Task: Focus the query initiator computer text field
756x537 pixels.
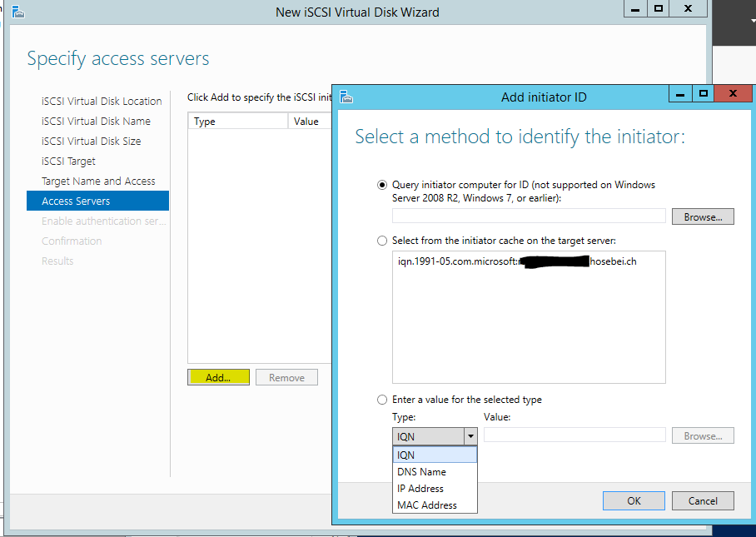Action: (x=529, y=216)
